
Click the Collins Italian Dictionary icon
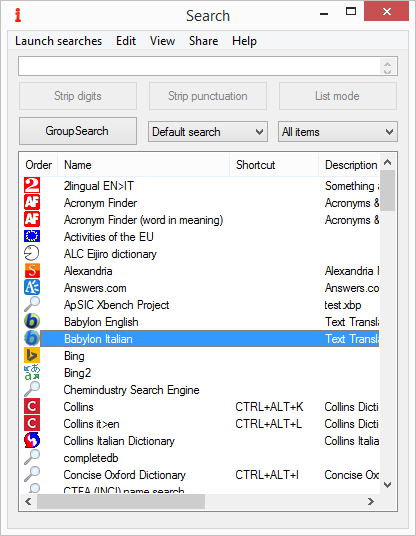32,441
